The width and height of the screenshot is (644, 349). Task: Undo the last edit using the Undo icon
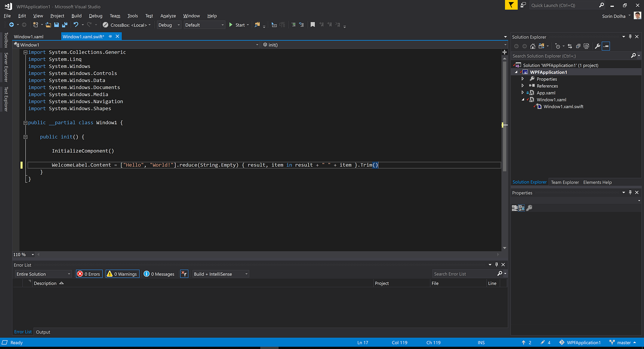[x=76, y=25]
